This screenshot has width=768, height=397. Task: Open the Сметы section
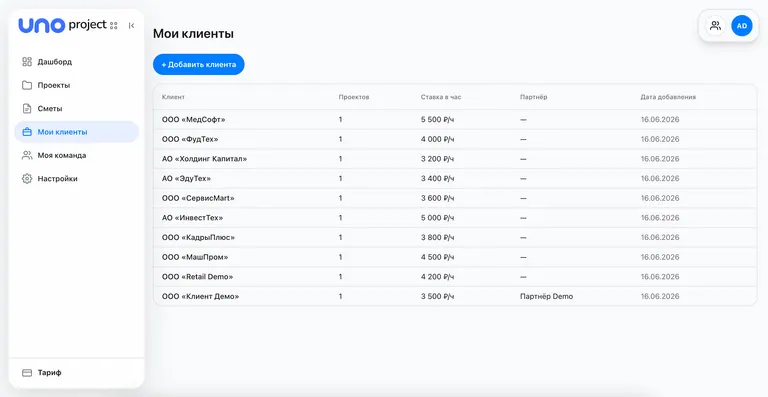click(x=77, y=109)
